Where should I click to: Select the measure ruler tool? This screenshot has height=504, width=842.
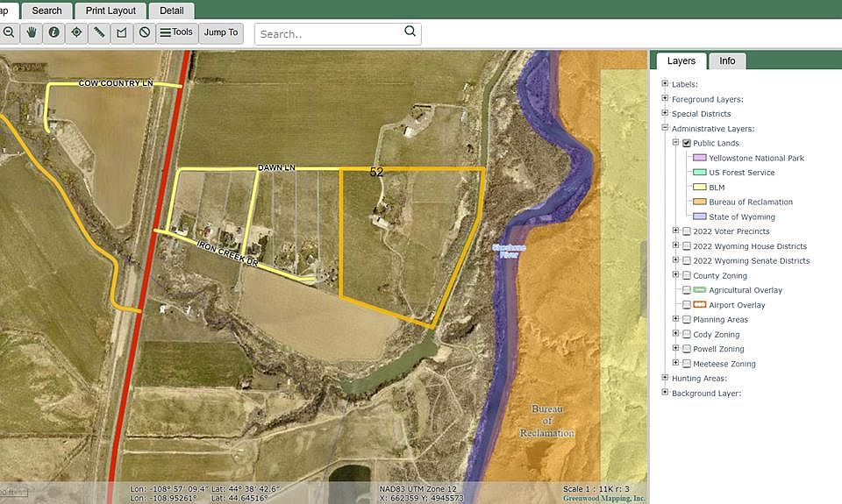click(100, 32)
